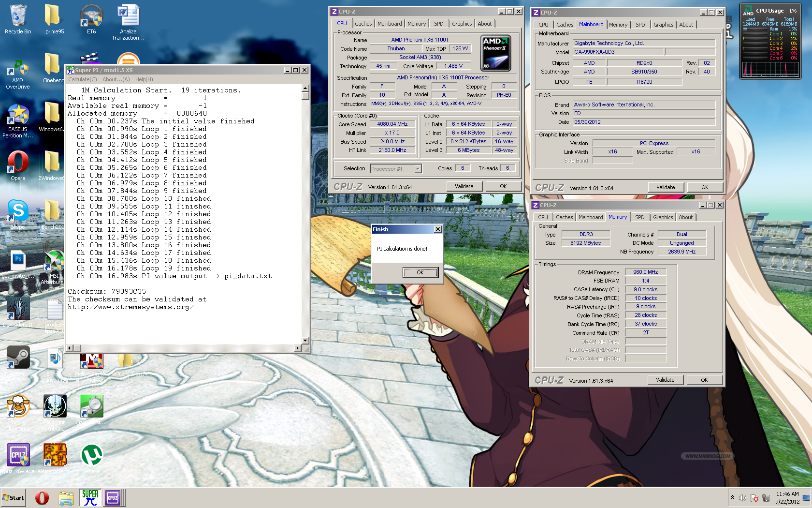812x508 pixels.
Task: Open the Processor #1 selection dropdown
Action: 396,169
